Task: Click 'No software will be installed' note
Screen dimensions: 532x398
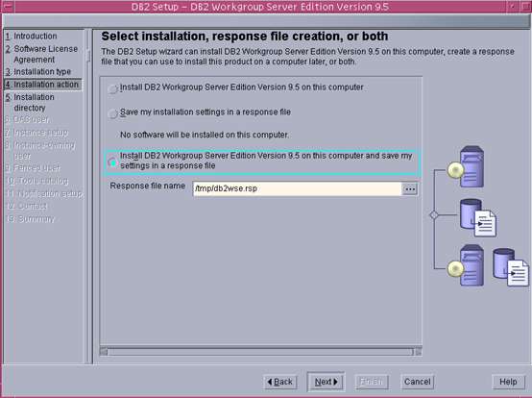Action: [x=205, y=135]
